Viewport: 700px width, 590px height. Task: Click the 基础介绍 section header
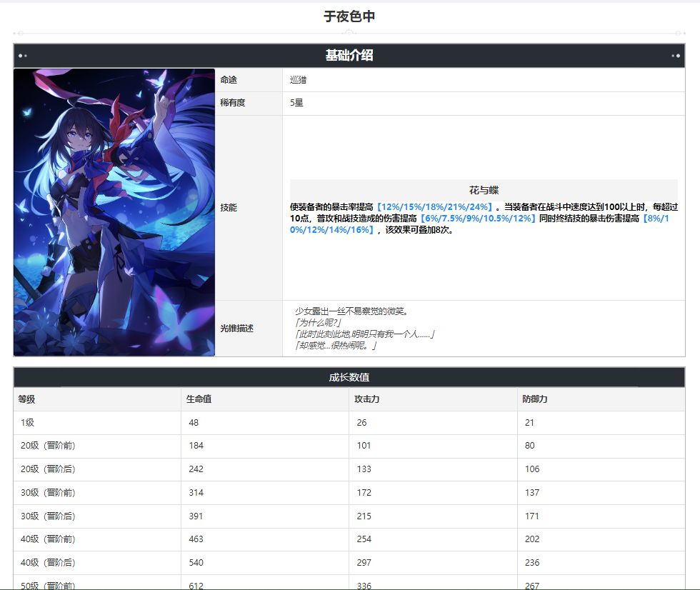[x=349, y=55]
